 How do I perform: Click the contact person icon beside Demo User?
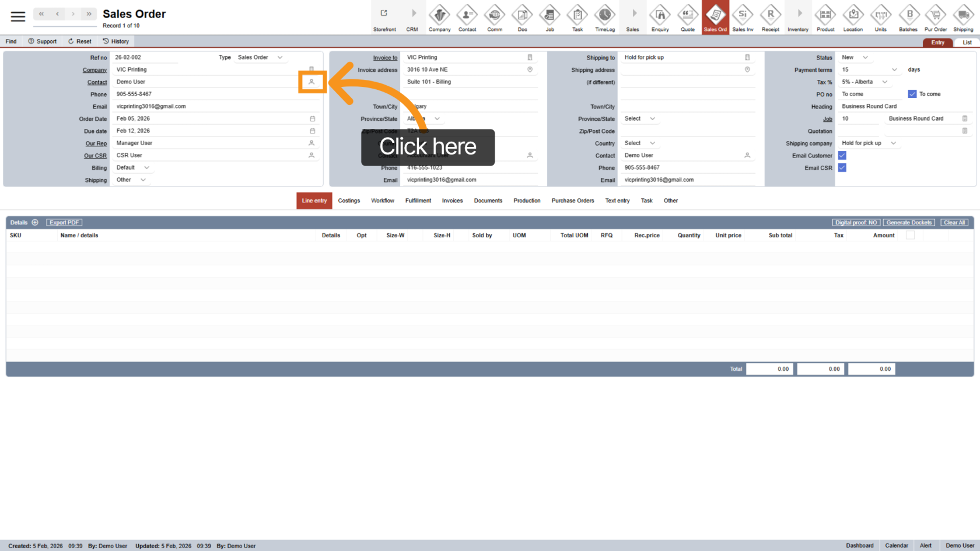pyautogui.click(x=311, y=82)
